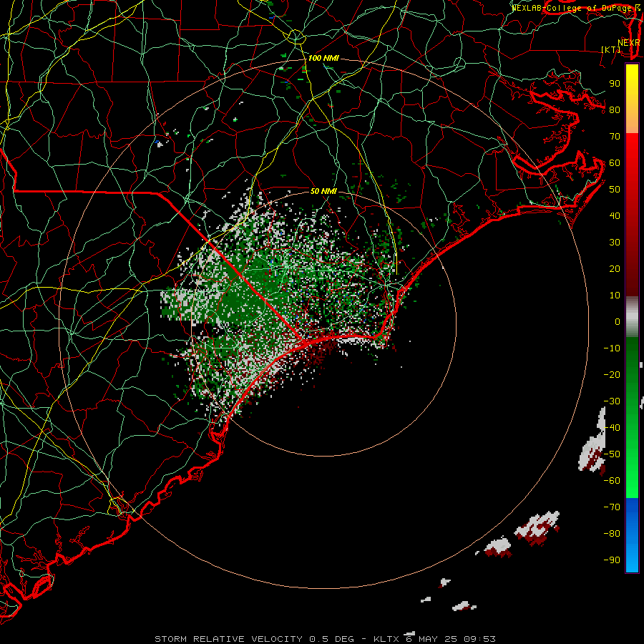The width and height of the screenshot is (644, 644).
Task: Click the "-70" label on velocity scale
Action: click(x=612, y=507)
